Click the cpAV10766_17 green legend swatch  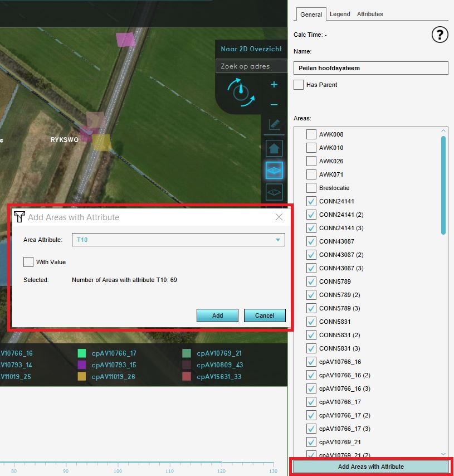pyautogui.click(x=81, y=353)
